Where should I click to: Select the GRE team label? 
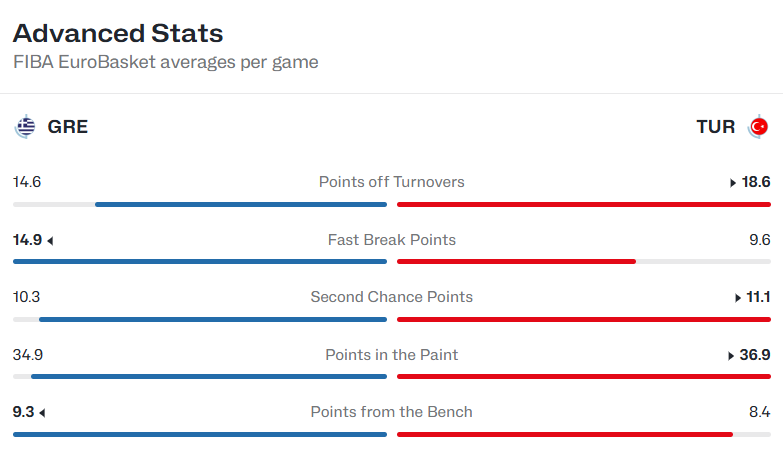pos(67,127)
